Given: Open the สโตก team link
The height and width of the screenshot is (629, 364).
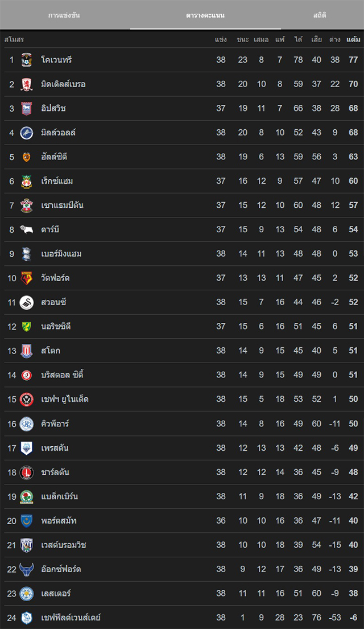Looking at the screenshot, I should [x=51, y=351].
